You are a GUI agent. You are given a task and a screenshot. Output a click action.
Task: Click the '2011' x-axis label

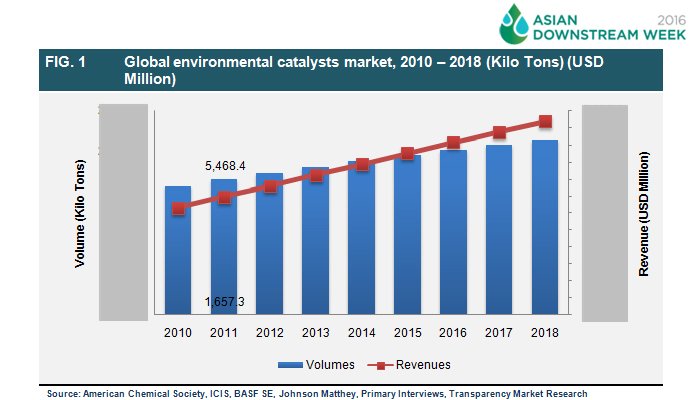(x=224, y=333)
